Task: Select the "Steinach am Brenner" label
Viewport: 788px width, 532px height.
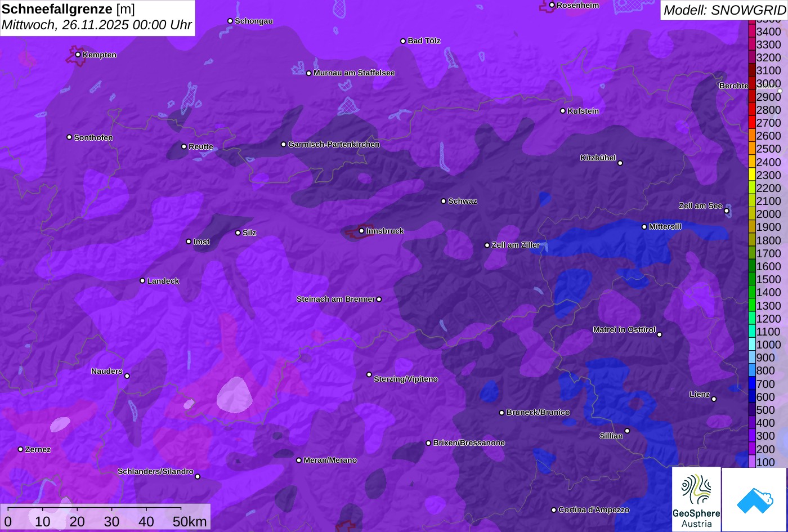Action: click(x=335, y=299)
